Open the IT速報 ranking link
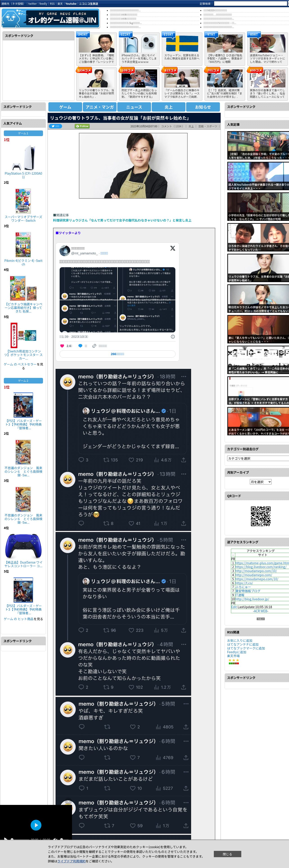Viewport: 289px width, 868px height. [239, 595]
